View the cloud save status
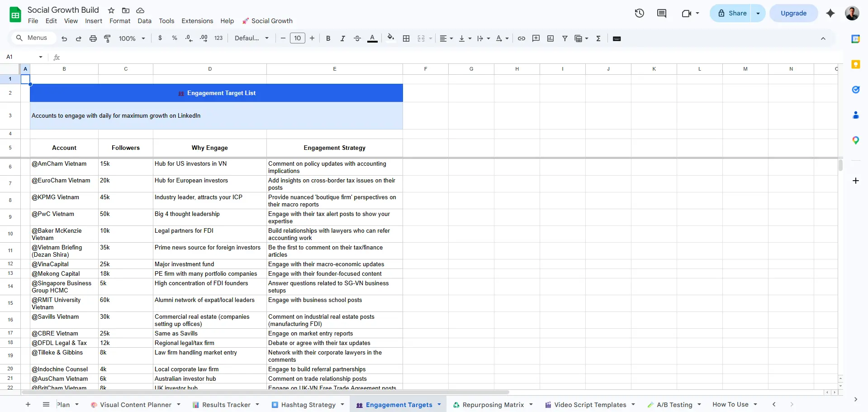This screenshot has width=868, height=412. tap(140, 10)
